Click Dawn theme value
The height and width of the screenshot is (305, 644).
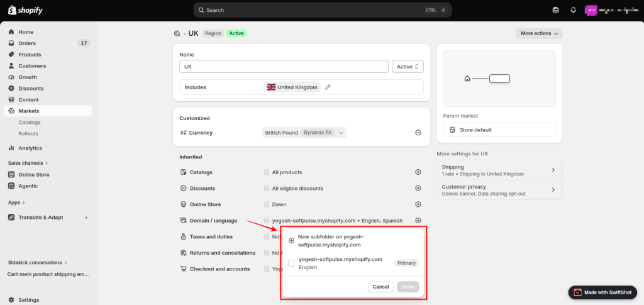click(279, 204)
